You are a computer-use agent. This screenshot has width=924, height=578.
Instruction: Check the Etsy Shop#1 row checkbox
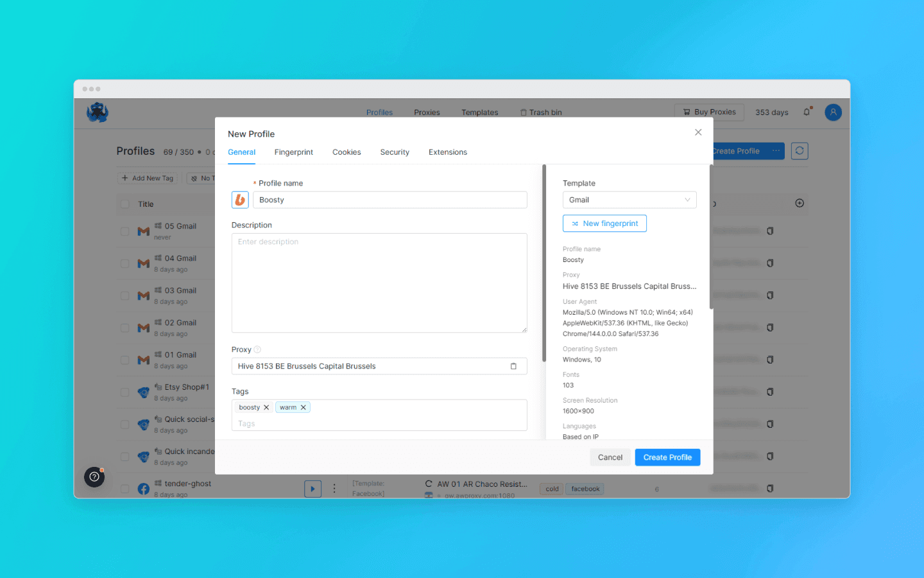(x=125, y=392)
